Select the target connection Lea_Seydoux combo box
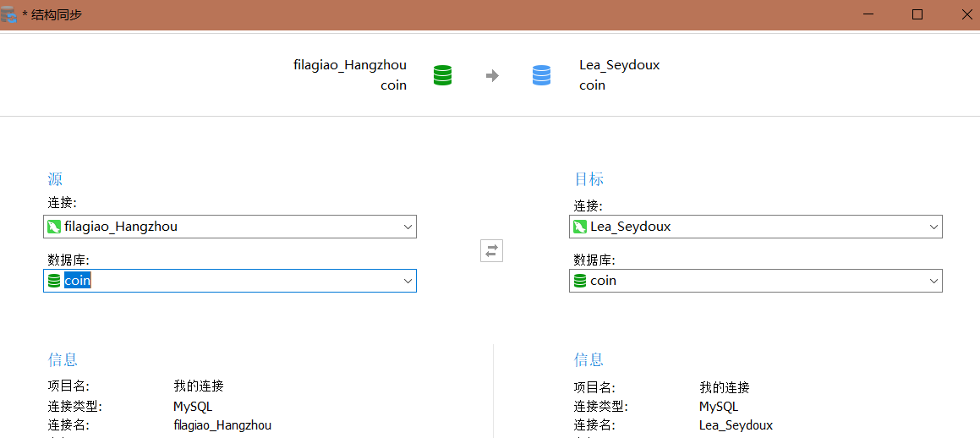 [756, 227]
